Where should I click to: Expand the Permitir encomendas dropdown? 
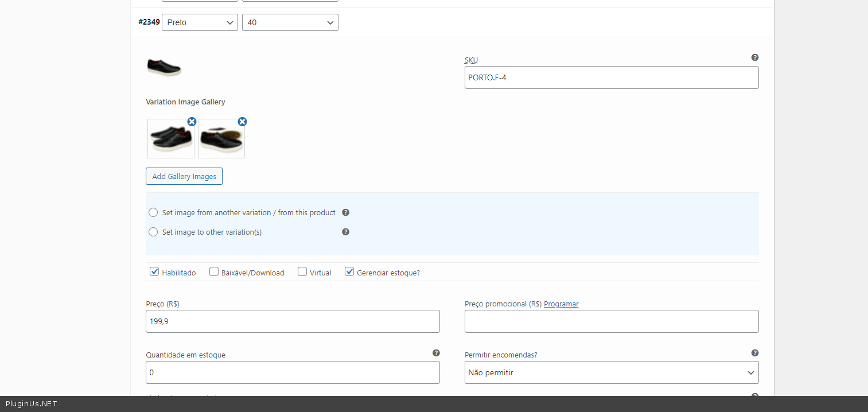(611, 372)
